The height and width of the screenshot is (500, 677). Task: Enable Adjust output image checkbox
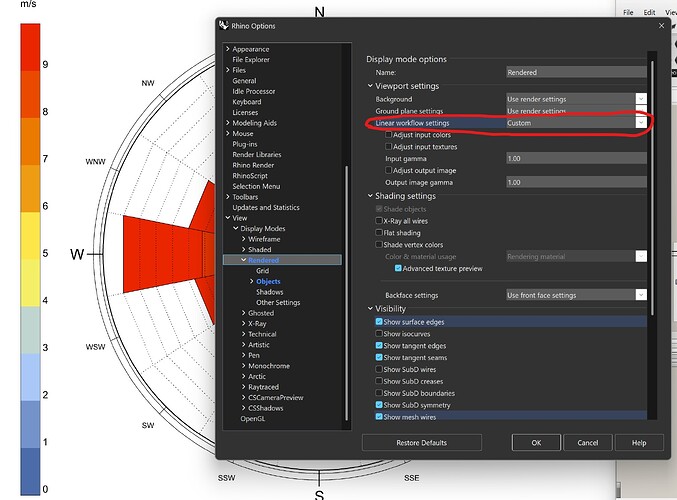pos(388,170)
